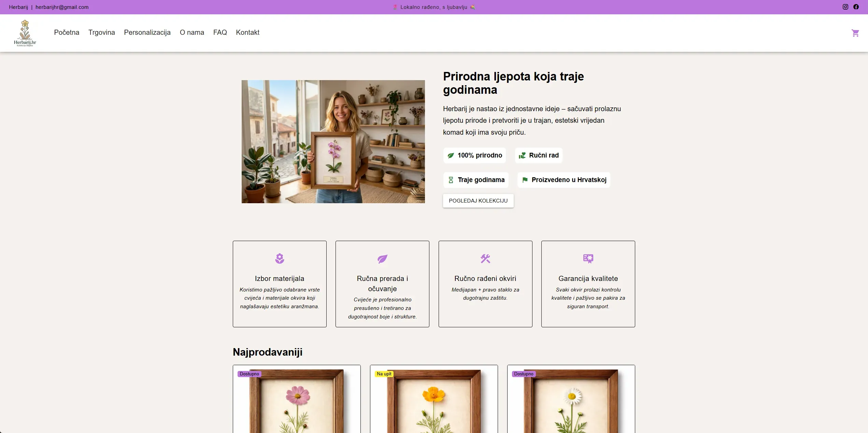This screenshot has width=868, height=433.
Task: Click the Herbarij text in top bar
Action: (x=18, y=7)
